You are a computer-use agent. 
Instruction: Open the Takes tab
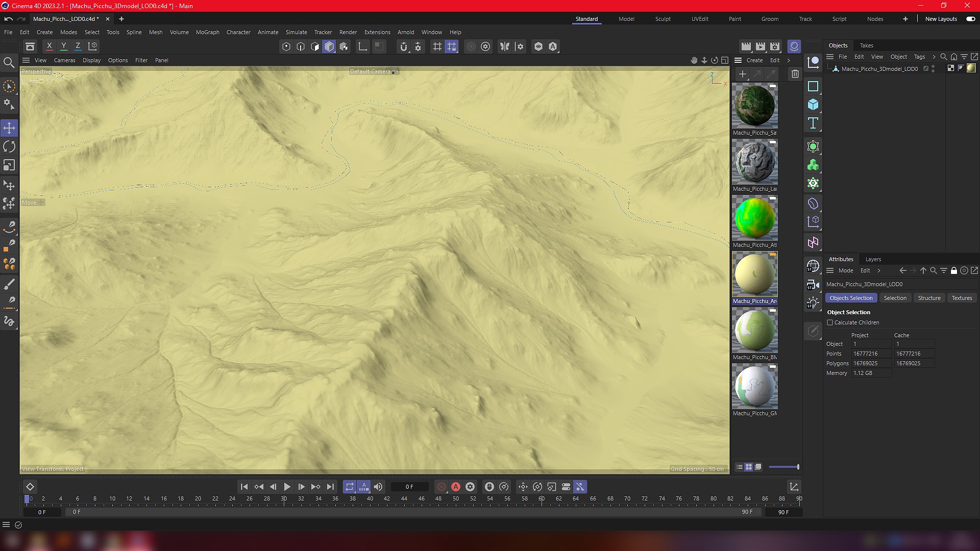pyautogui.click(x=866, y=45)
